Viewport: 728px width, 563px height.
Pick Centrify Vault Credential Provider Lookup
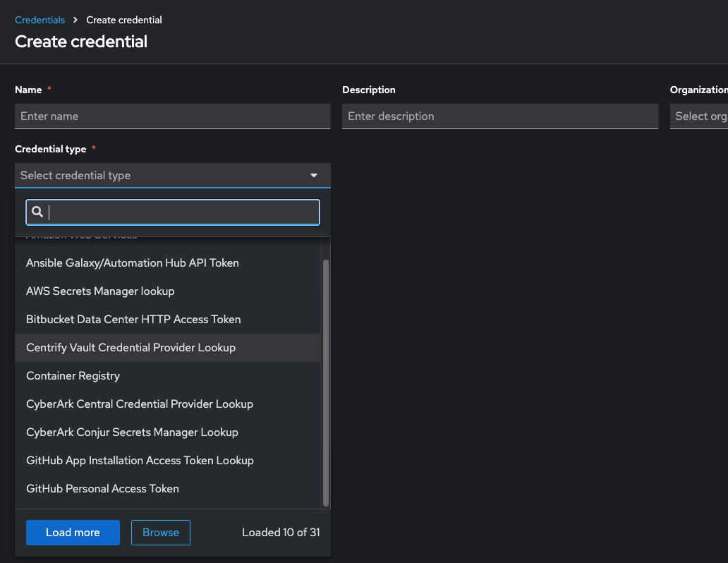[x=131, y=348]
